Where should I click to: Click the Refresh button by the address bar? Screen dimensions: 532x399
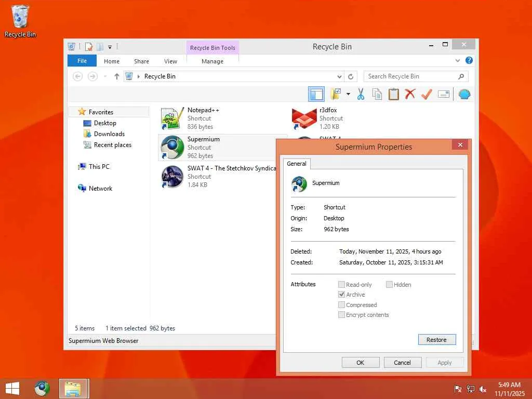(x=351, y=77)
